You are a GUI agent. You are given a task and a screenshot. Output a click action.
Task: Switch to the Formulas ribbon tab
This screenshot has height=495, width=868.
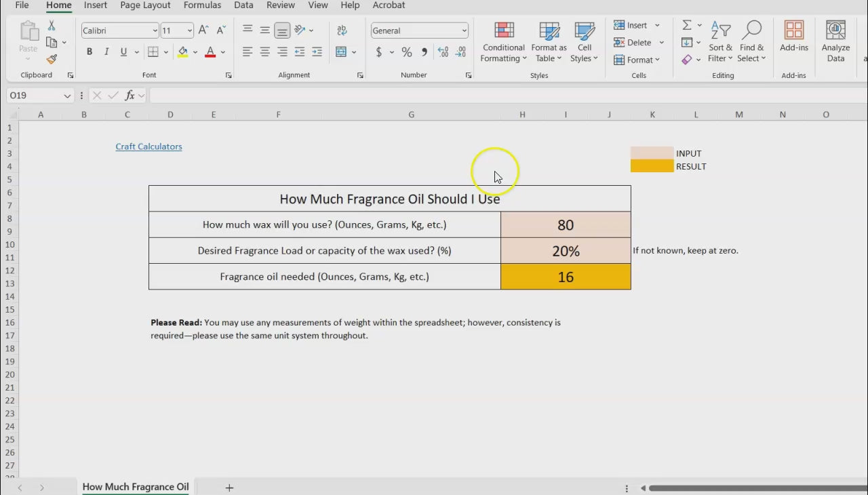pyautogui.click(x=202, y=5)
